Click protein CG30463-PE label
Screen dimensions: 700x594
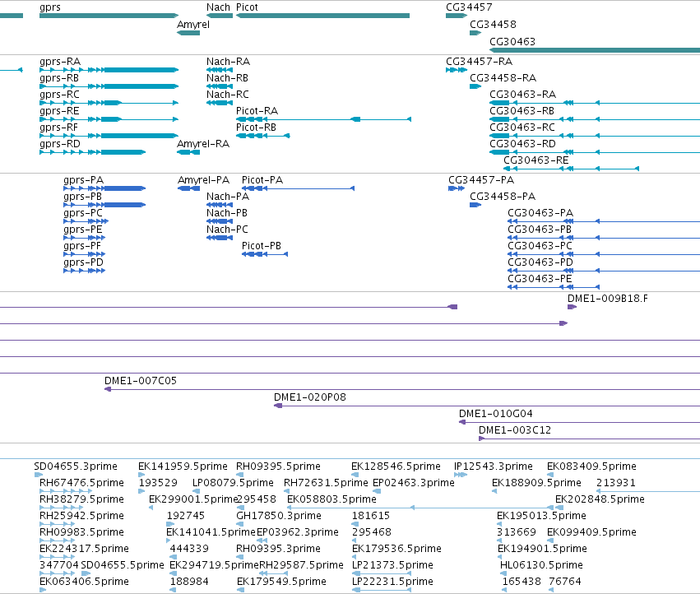(540, 279)
